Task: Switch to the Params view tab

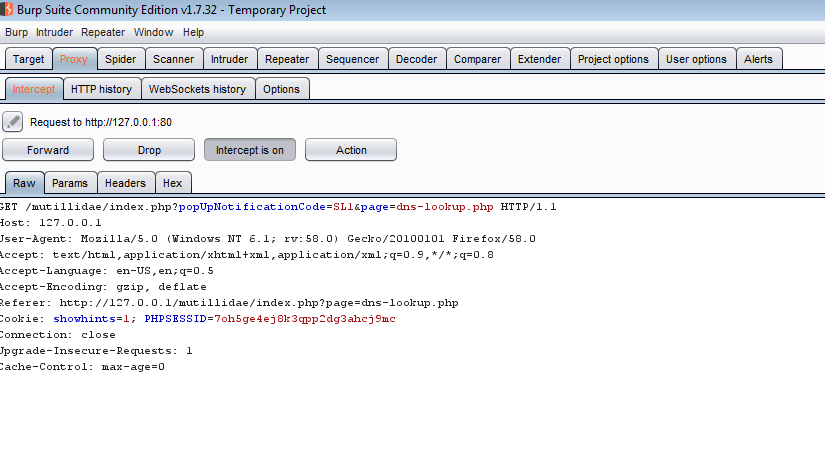Action: pyautogui.click(x=70, y=183)
